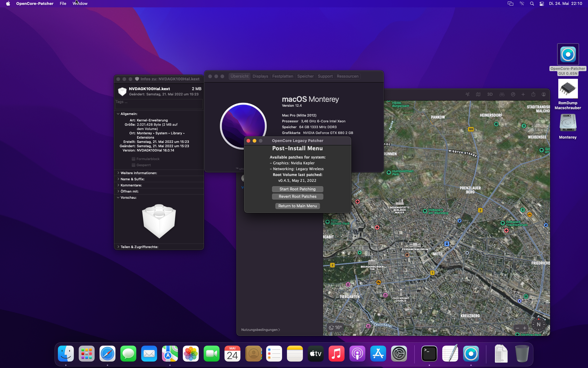Image resolution: width=588 pixels, height=368 pixels.
Task: Open OpenCore-Patcher GUI desktop icon
Action: point(568,55)
